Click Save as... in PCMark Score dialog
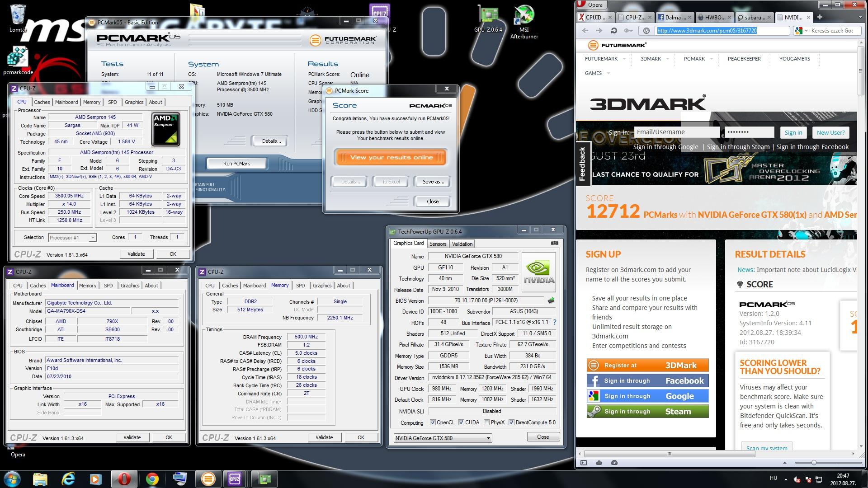The height and width of the screenshot is (488, 868). click(433, 182)
